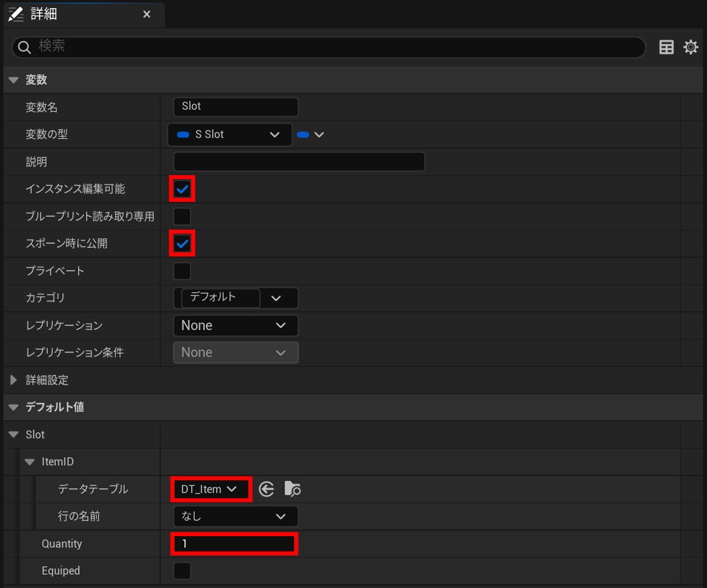
Task: Open the DT_Item data table picker
Action: click(x=210, y=489)
